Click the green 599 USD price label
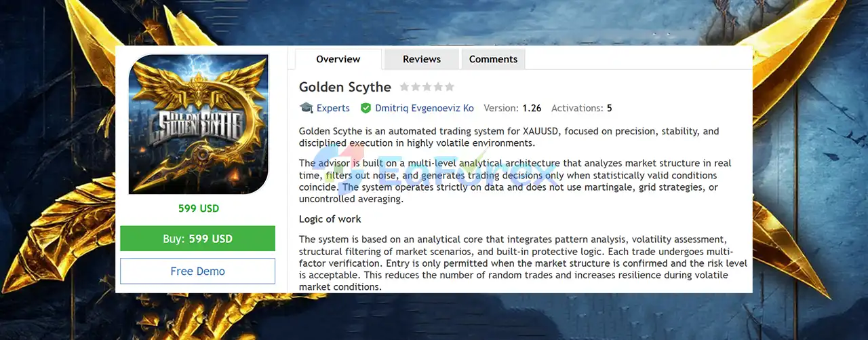The image size is (868, 340). tap(198, 208)
